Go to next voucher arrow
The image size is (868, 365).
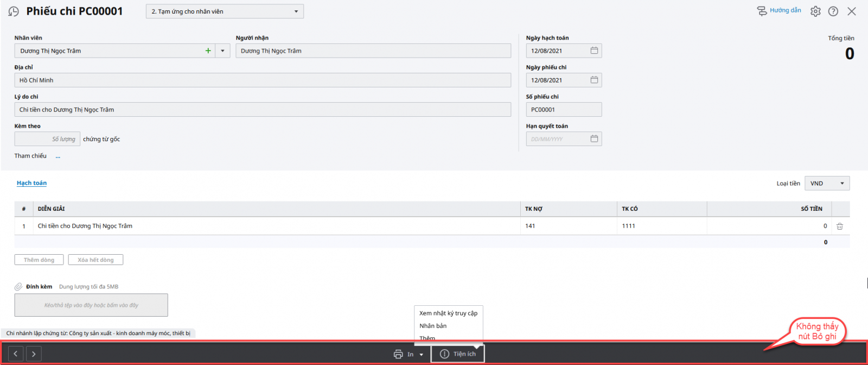point(34,354)
